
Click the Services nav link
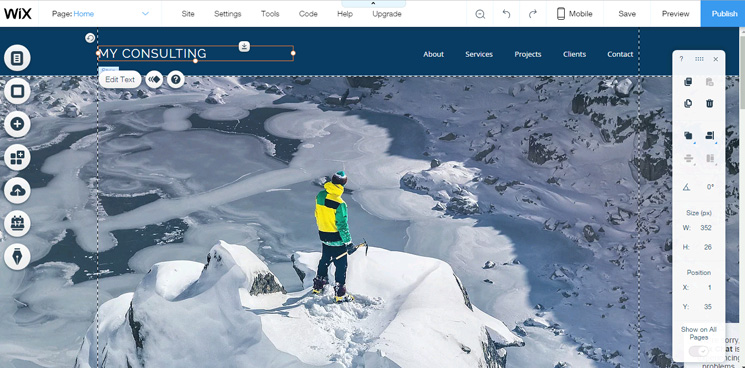479,54
